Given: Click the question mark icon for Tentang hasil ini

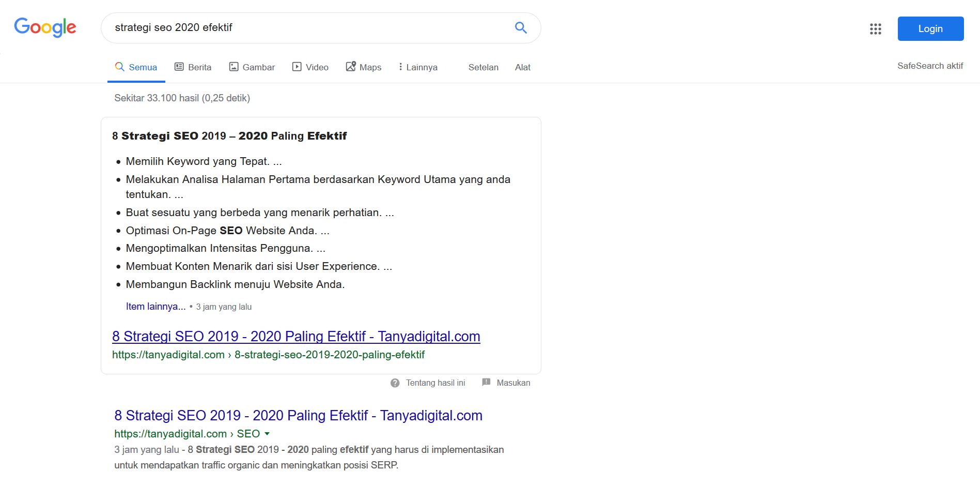Looking at the screenshot, I should pos(395,383).
